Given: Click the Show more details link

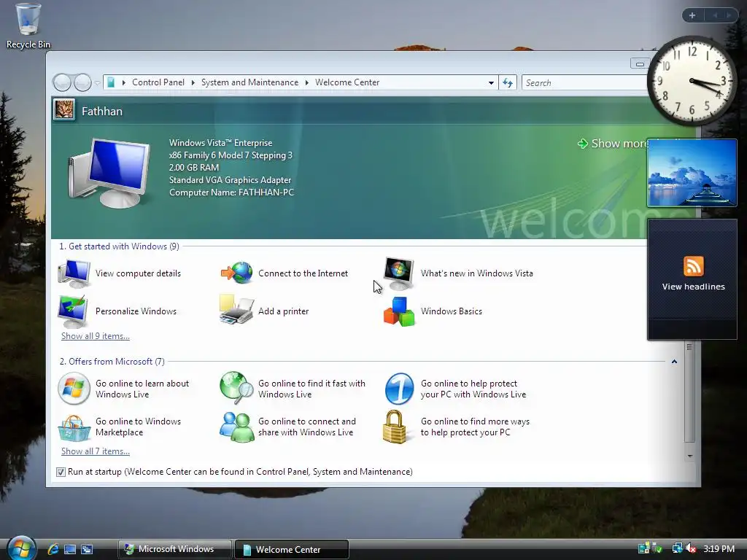Looking at the screenshot, I should click(x=614, y=144).
